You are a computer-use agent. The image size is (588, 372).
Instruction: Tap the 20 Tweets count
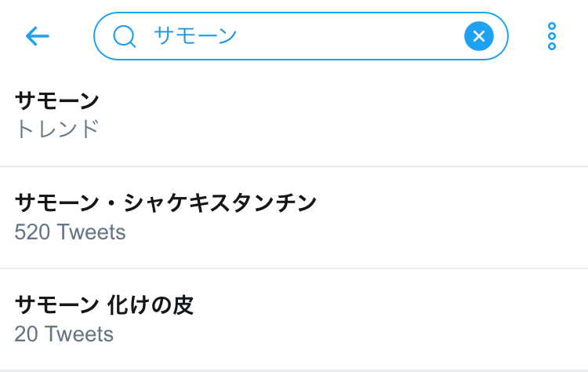coord(64,334)
